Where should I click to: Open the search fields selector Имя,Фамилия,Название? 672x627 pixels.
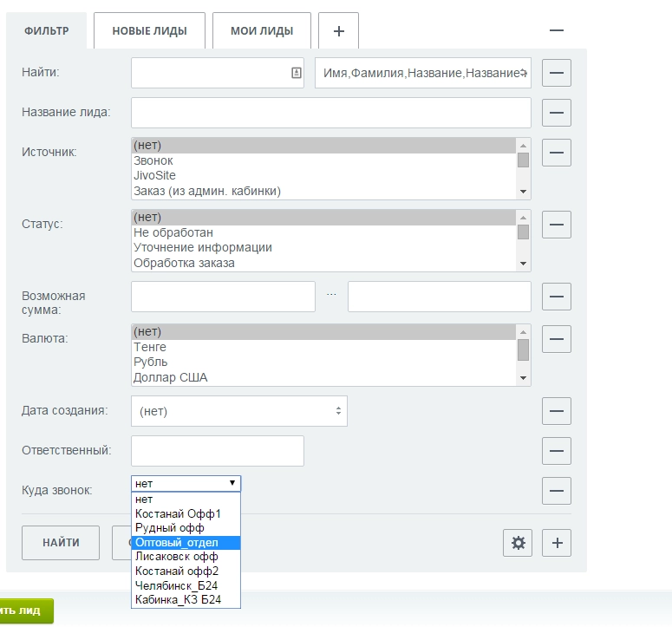coord(423,73)
